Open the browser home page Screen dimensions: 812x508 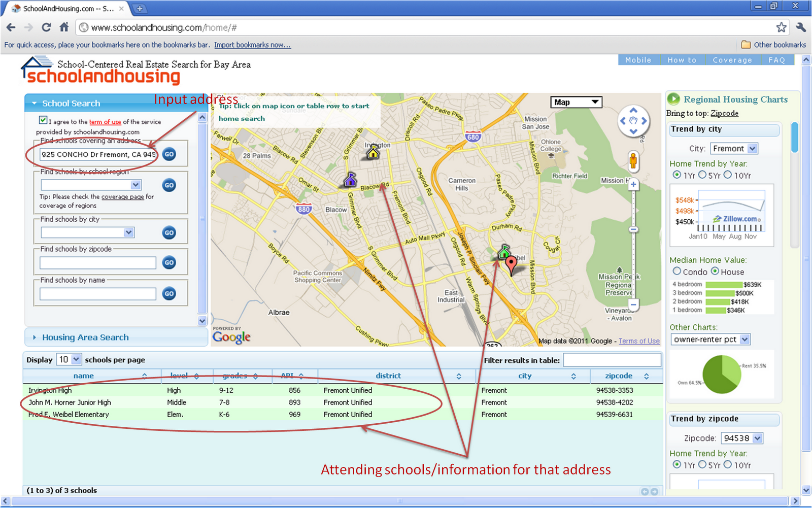[x=64, y=27]
